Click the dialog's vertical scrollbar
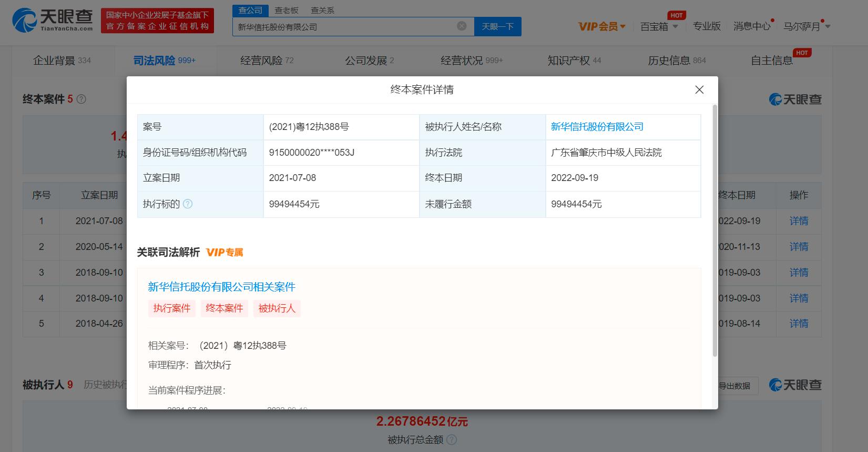This screenshot has height=452, width=868. tap(714, 230)
